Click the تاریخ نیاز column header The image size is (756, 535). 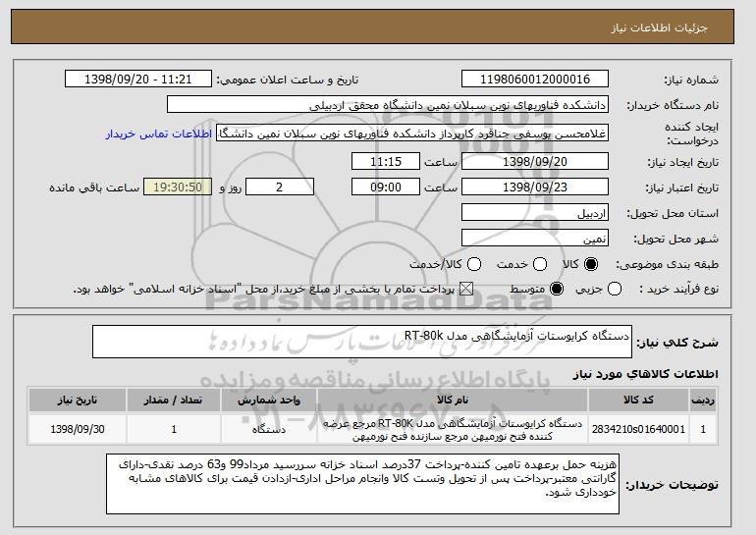point(78,401)
